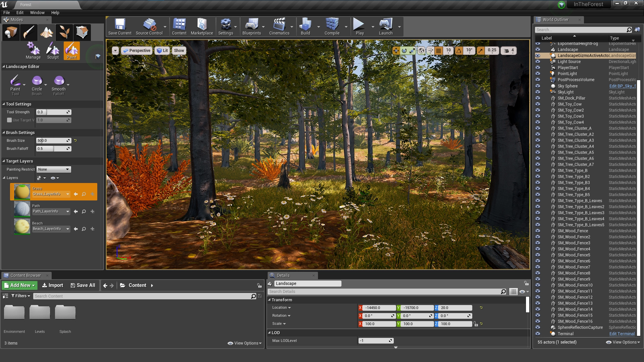Screen dimensions: 644x362
Task: Open the Window menu
Action: [37, 13]
